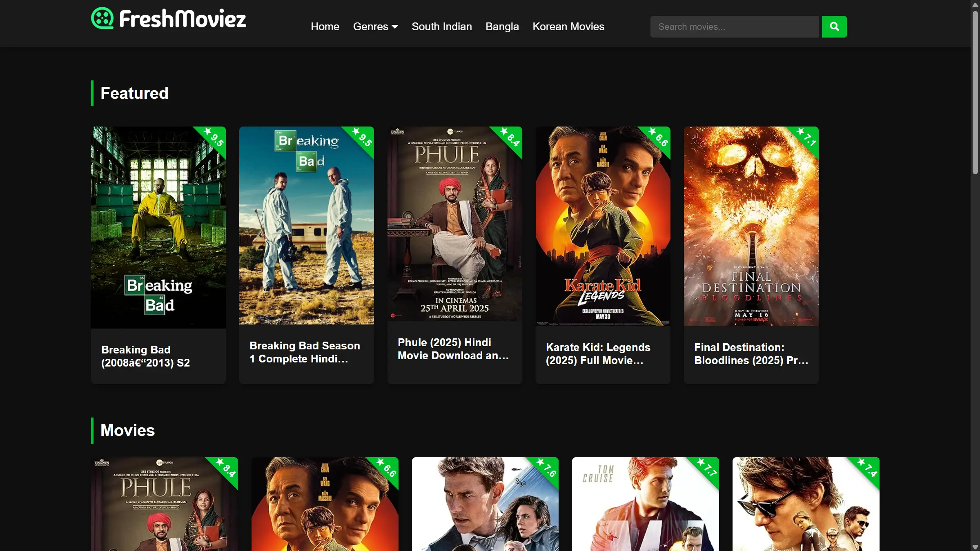Open the Bangla category link
The height and width of the screenshot is (551, 980).
point(502,27)
